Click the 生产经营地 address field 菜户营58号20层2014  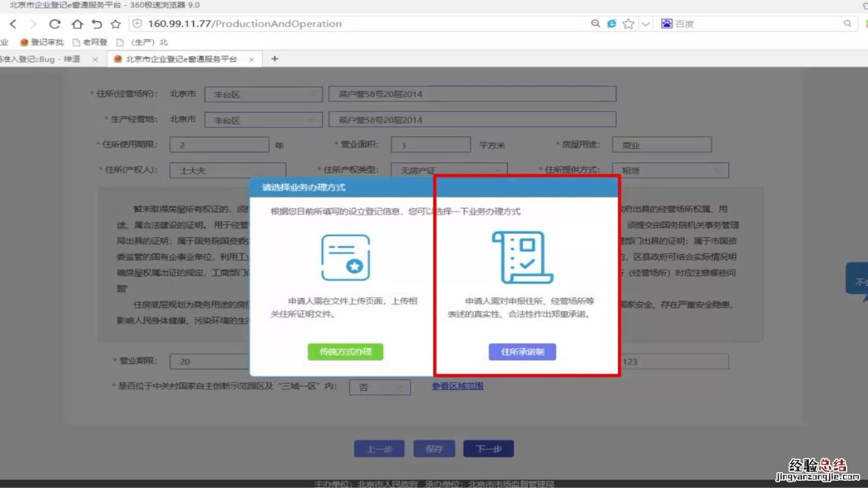[472, 119]
